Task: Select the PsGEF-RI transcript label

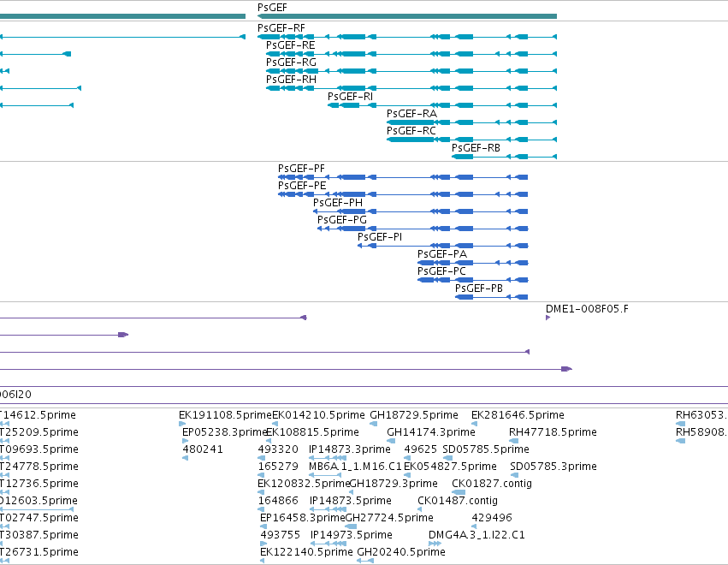Action: coord(350,97)
